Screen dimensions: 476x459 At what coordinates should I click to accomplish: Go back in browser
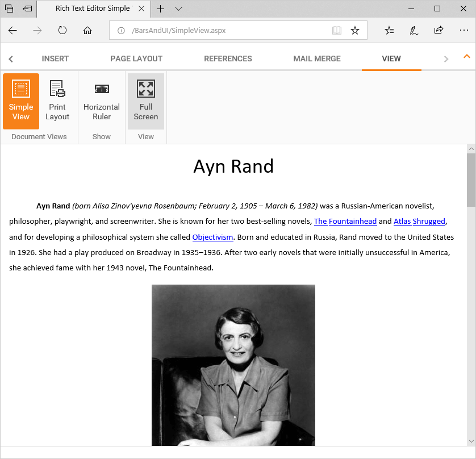click(12, 30)
